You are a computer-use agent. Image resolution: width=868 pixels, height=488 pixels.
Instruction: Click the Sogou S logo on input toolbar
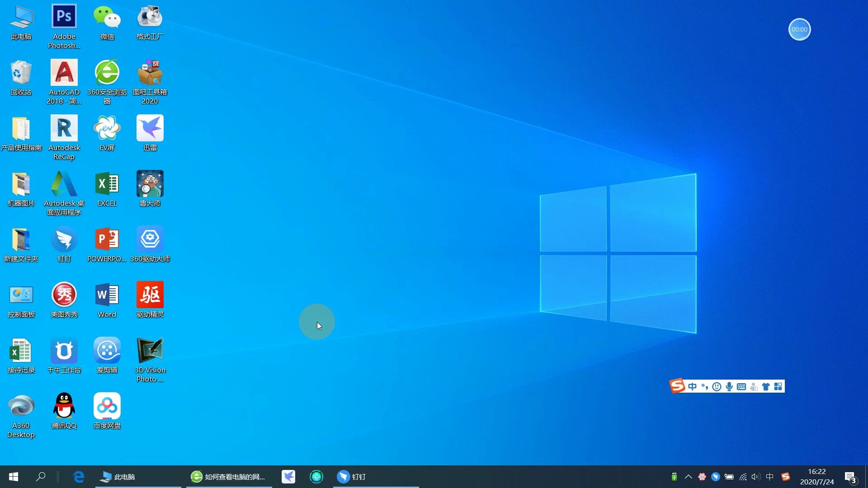[677, 386]
